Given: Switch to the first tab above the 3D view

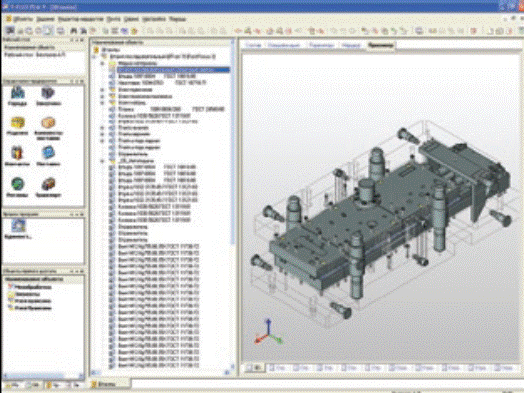Looking at the screenshot, I should pos(253,45).
